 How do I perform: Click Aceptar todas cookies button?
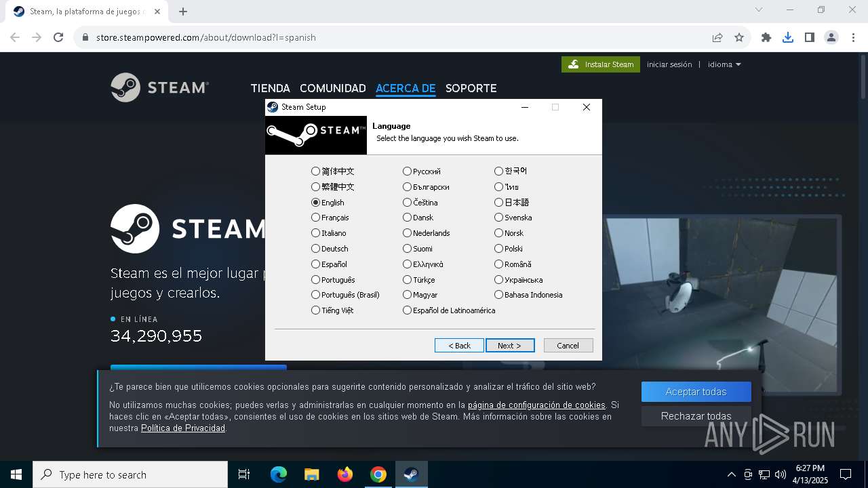[696, 392]
